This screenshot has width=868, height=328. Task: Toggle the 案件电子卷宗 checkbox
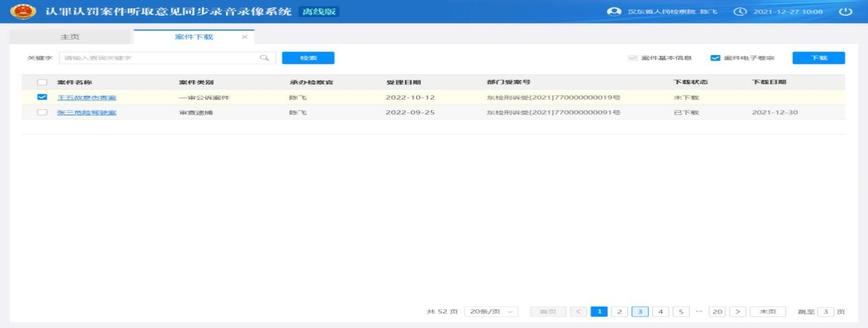(715, 58)
